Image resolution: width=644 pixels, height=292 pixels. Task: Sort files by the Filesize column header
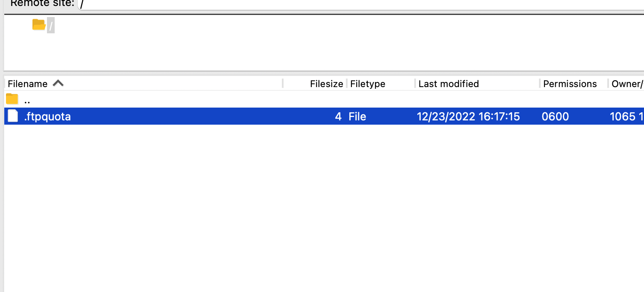pyautogui.click(x=326, y=84)
